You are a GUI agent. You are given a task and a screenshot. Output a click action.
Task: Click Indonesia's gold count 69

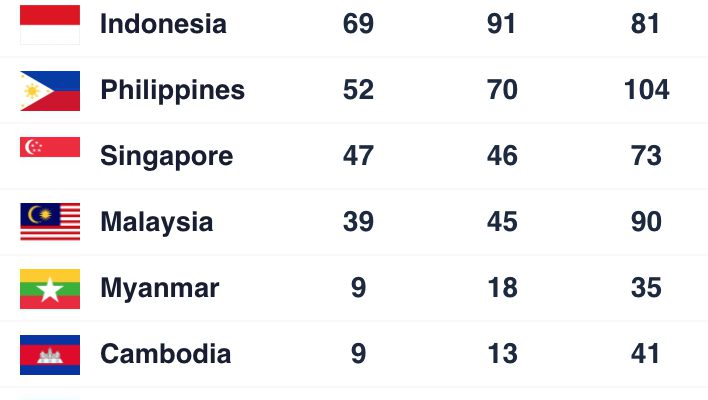click(358, 23)
